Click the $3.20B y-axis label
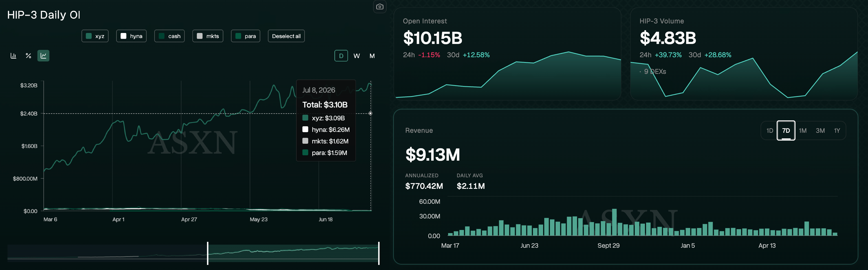This screenshot has width=868, height=270. (29, 85)
